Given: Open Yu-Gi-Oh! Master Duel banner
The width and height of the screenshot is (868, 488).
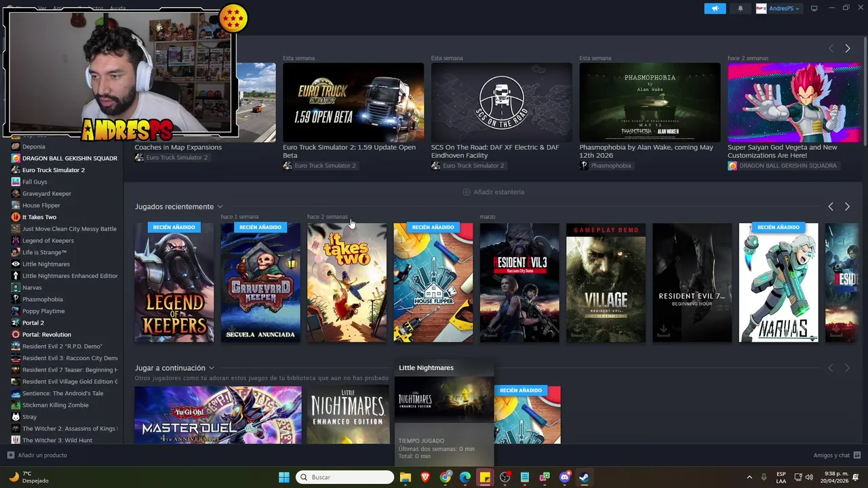Looking at the screenshot, I should [x=218, y=415].
